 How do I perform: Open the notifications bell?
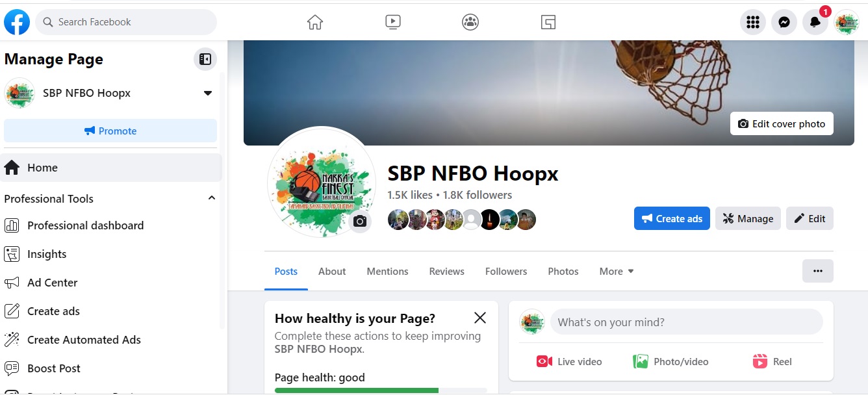(815, 23)
